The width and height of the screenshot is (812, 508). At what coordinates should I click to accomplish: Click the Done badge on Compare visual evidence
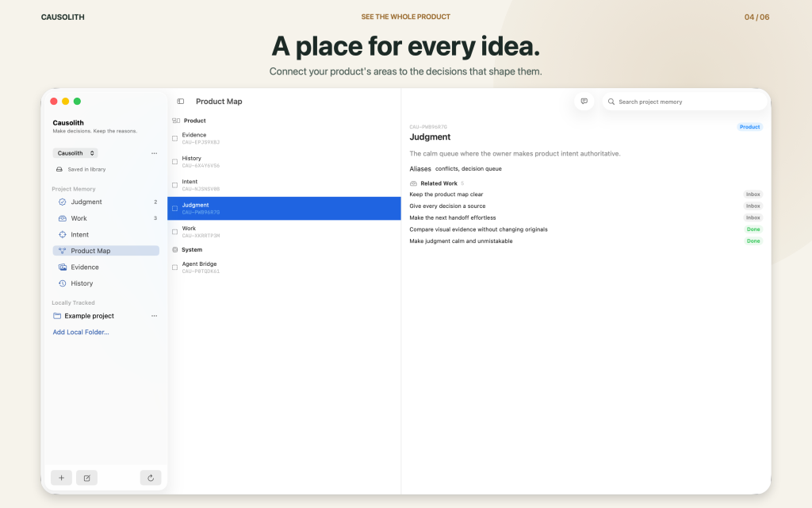[753, 229]
